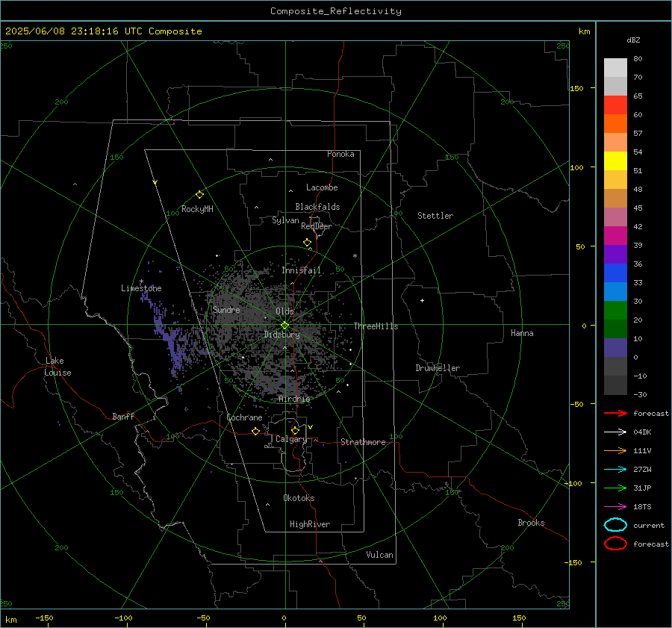Click the Brooks town label

coord(531,523)
